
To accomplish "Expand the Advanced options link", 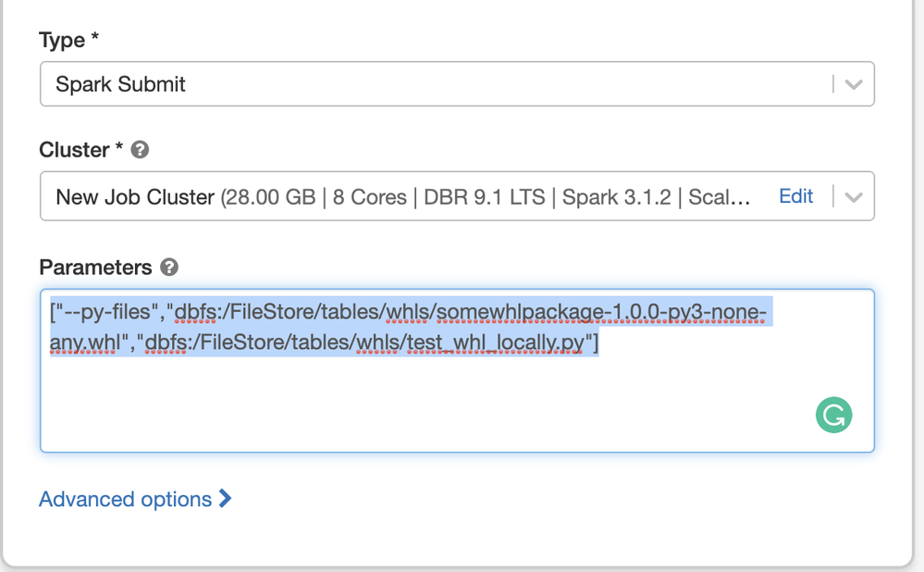I will 126,500.
